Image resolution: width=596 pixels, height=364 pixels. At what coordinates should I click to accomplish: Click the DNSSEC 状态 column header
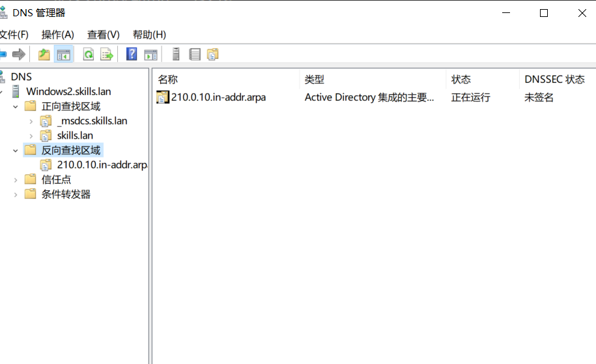coord(554,79)
